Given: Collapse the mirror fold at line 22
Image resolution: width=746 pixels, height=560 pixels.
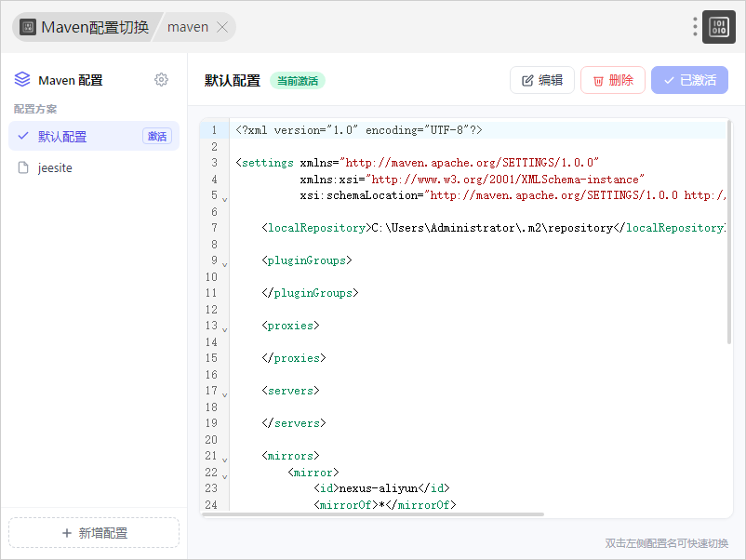Looking at the screenshot, I should 224,476.
